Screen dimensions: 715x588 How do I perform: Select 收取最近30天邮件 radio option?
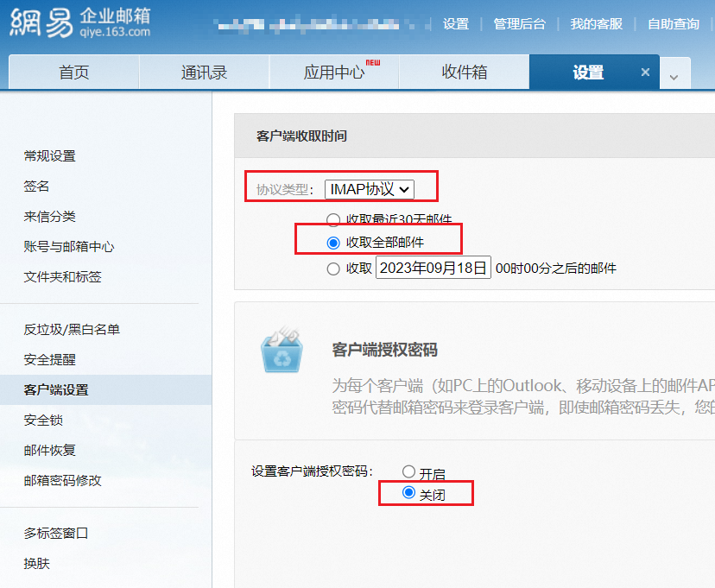333,219
